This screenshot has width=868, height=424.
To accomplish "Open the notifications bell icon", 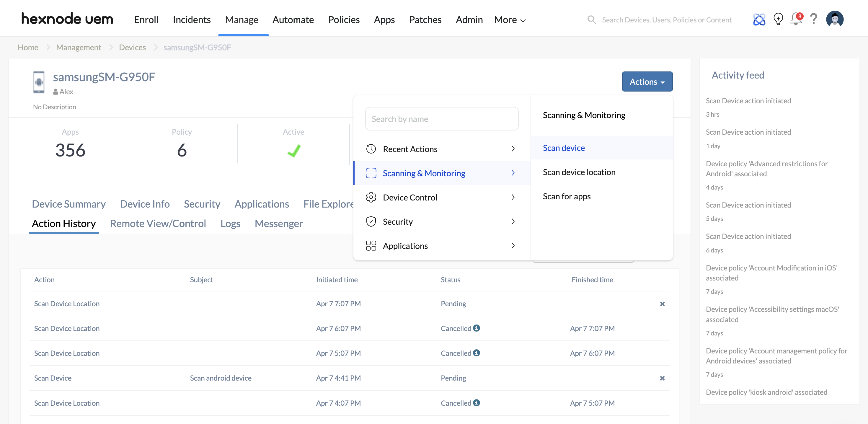I will tap(796, 19).
